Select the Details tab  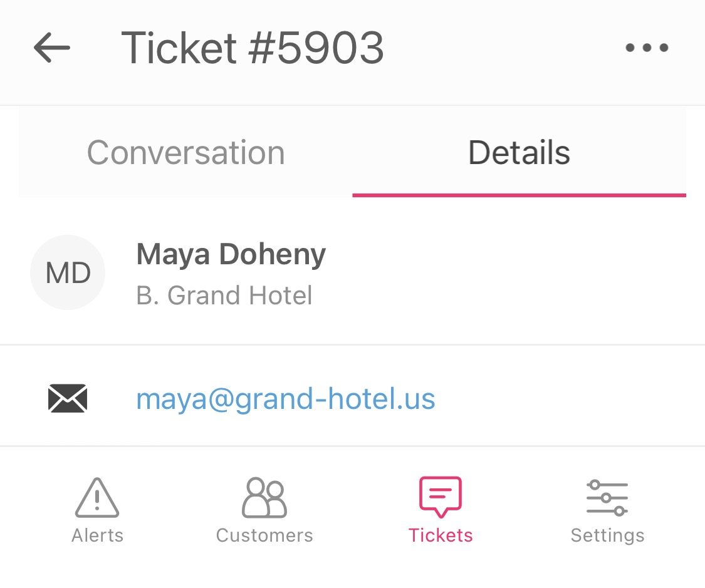(520, 152)
